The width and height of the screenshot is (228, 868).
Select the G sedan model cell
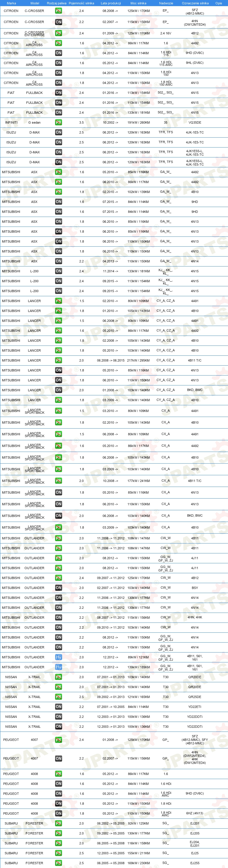(x=34, y=123)
